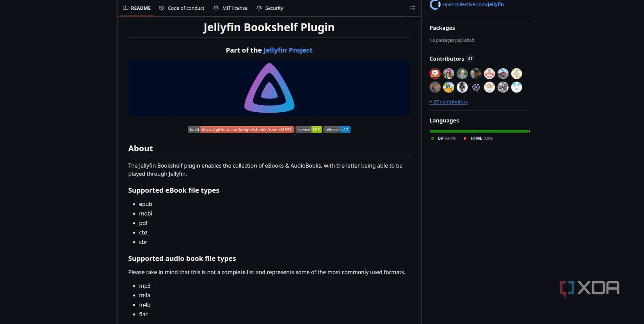Screen dimensions: 644x324
Task: Click the green C# language bar segment
Action: (479, 131)
